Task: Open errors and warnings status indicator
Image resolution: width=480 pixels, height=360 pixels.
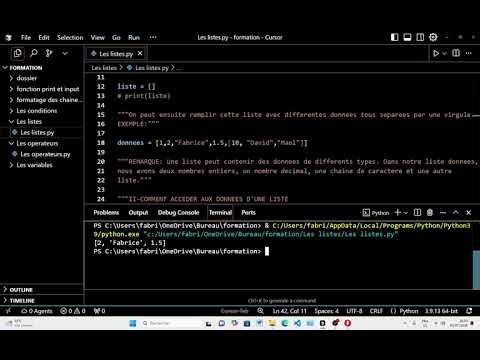Action: click(73, 311)
